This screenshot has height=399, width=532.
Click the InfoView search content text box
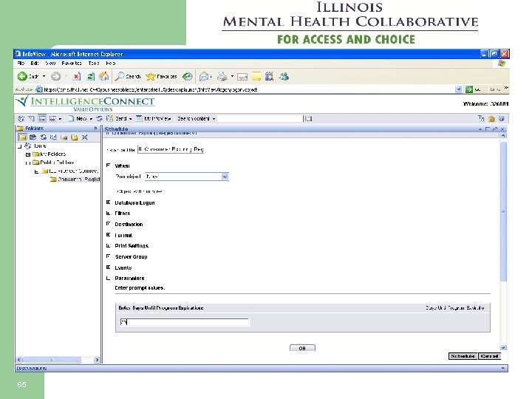click(x=260, y=118)
